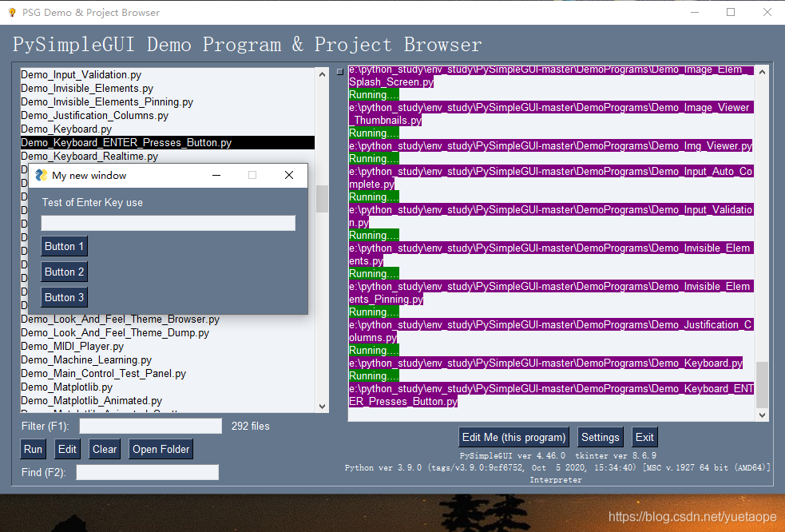Image resolution: width=785 pixels, height=532 pixels.
Task: Click the text input in My new window
Action: [x=168, y=224]
